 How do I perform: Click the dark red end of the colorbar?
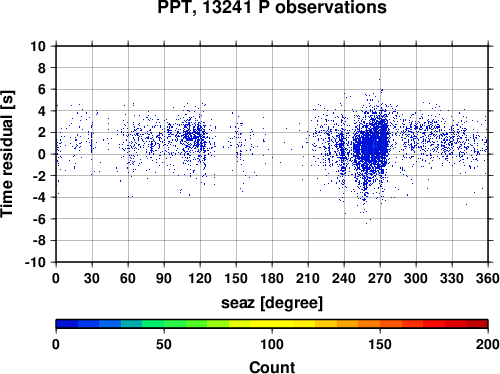477,324
